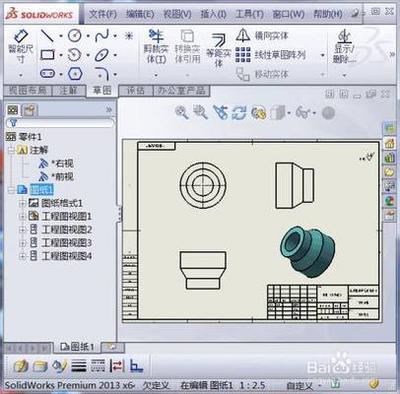This screenshot has height=394, width=400.
Task: Select the Circle sketch tool
Action: 75,35
